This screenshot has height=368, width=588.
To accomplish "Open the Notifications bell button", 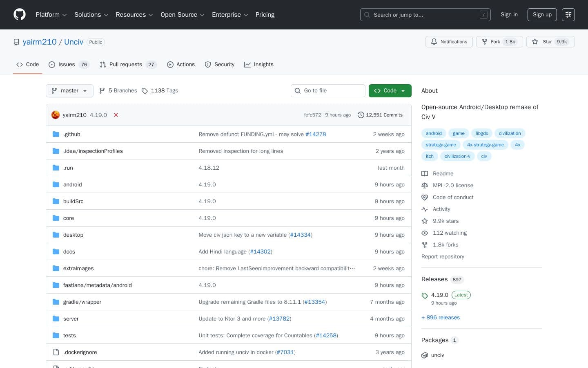I will tap(449, 42).
